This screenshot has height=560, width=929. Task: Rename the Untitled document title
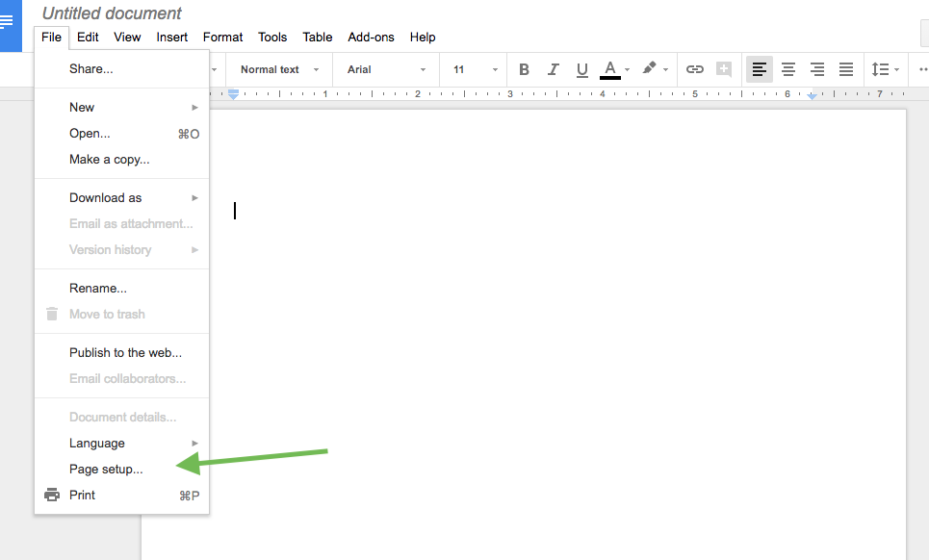[112, 13]
